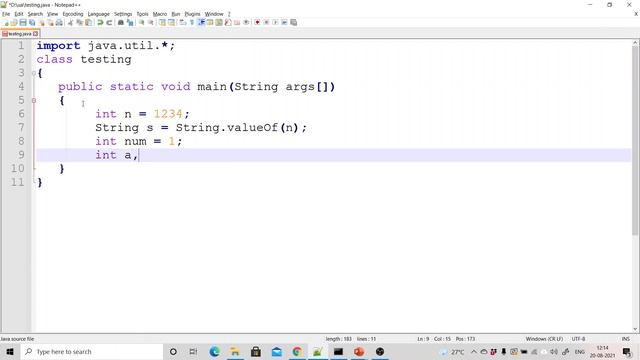Image resolution: width=640 pixels, height=360 pixels.
Task: Collapse the class block fold marker on line 3
Action: [x=33, y=73]
